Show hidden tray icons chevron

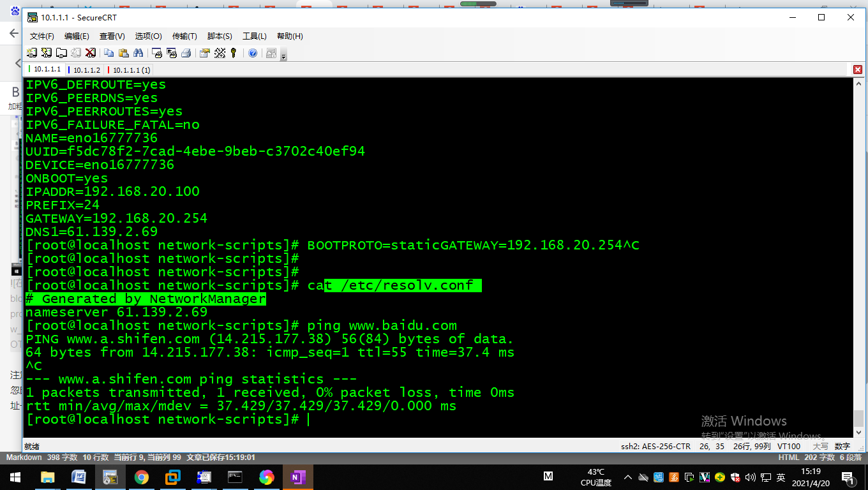(x=628, y=477)
